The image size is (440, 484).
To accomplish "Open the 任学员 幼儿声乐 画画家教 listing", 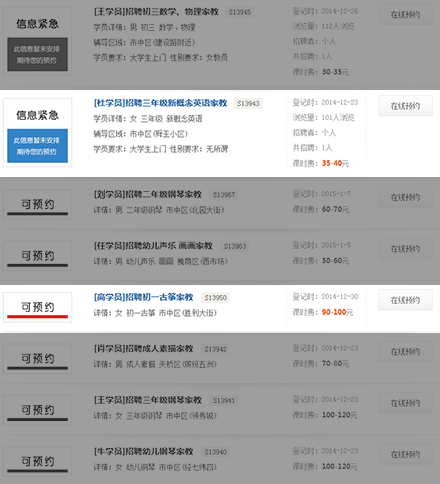I will 153,246.
